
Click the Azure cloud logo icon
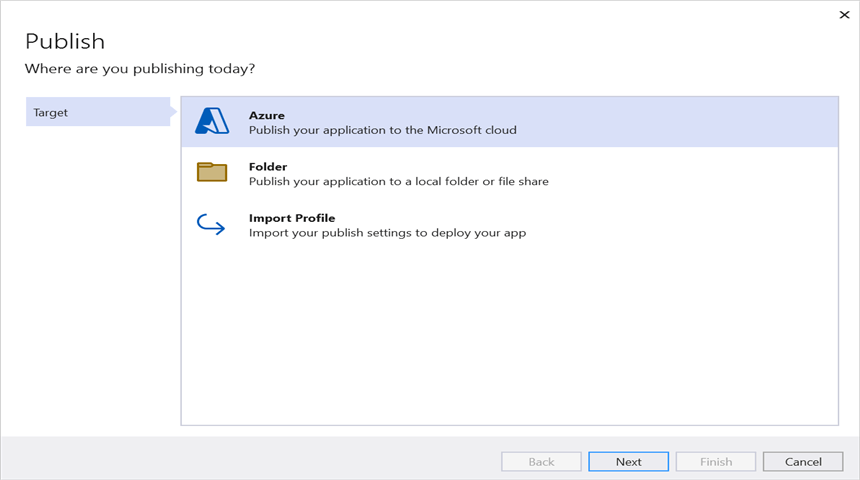[x=212, y=121]
